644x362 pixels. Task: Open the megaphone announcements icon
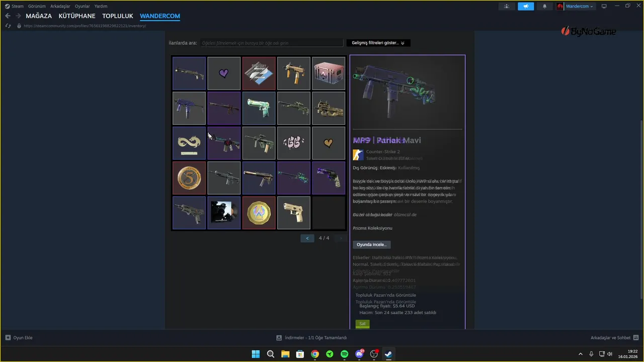click(x=526, y=7)
